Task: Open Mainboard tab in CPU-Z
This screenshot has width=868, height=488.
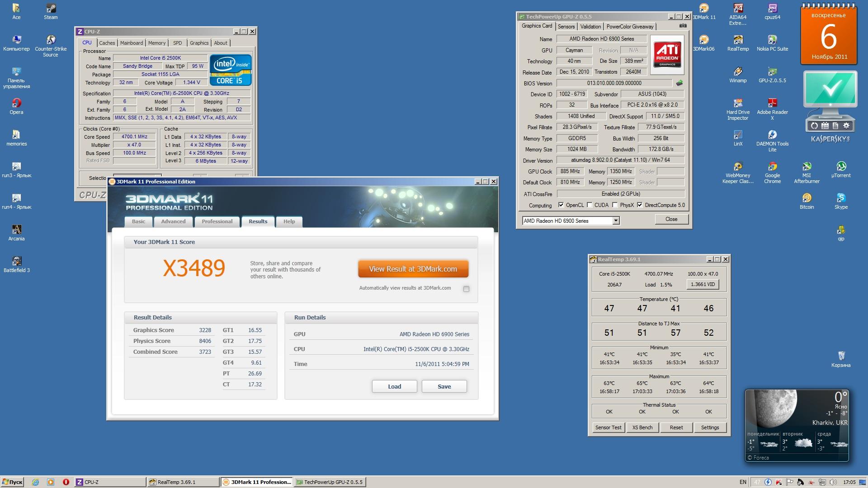Action: [x=132, y=43]
